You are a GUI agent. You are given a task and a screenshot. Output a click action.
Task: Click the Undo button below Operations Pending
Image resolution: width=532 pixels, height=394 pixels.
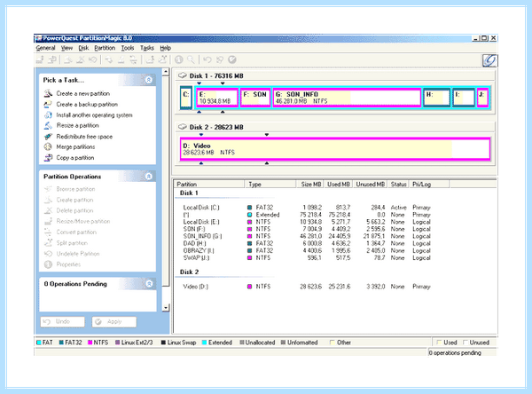coord(62,321)
